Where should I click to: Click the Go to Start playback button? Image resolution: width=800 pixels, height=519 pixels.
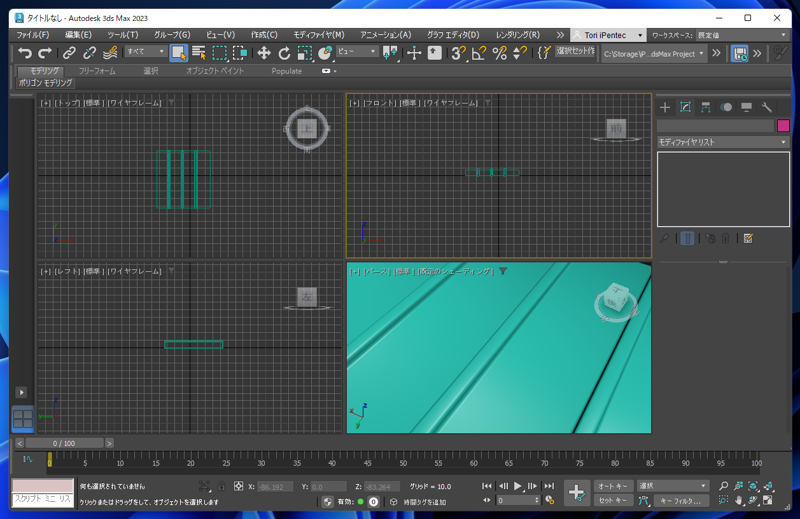487,486
